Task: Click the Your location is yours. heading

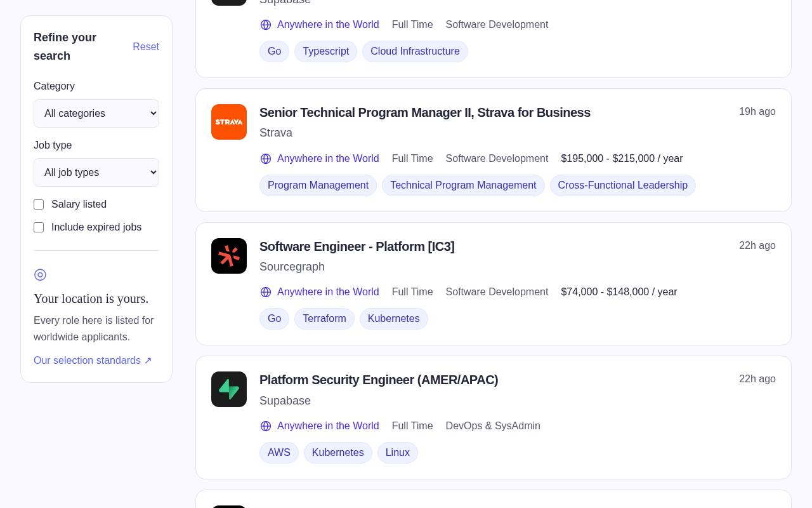Action: pos(91,298)
